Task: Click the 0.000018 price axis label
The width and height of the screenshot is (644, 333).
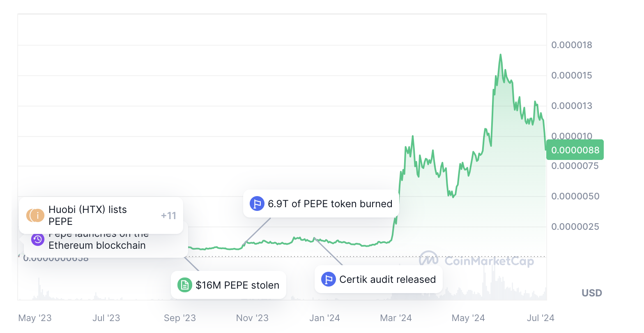Action: [572, 45]
